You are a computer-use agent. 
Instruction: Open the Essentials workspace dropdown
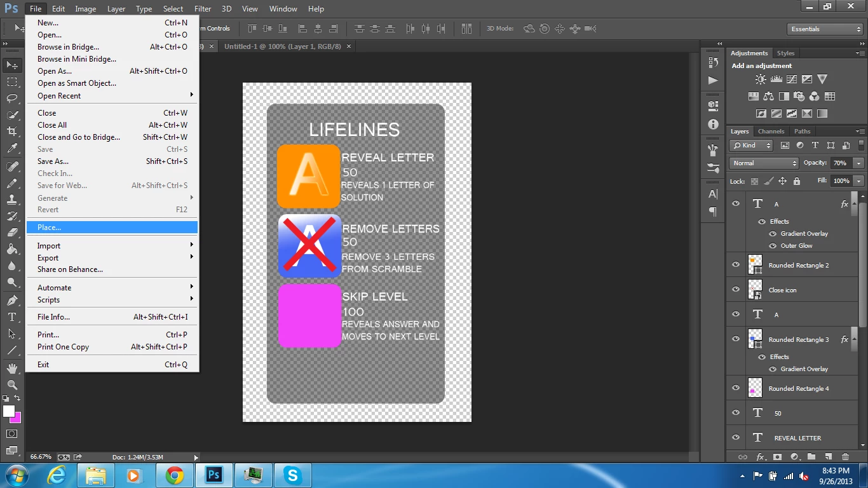coord(825,29)
